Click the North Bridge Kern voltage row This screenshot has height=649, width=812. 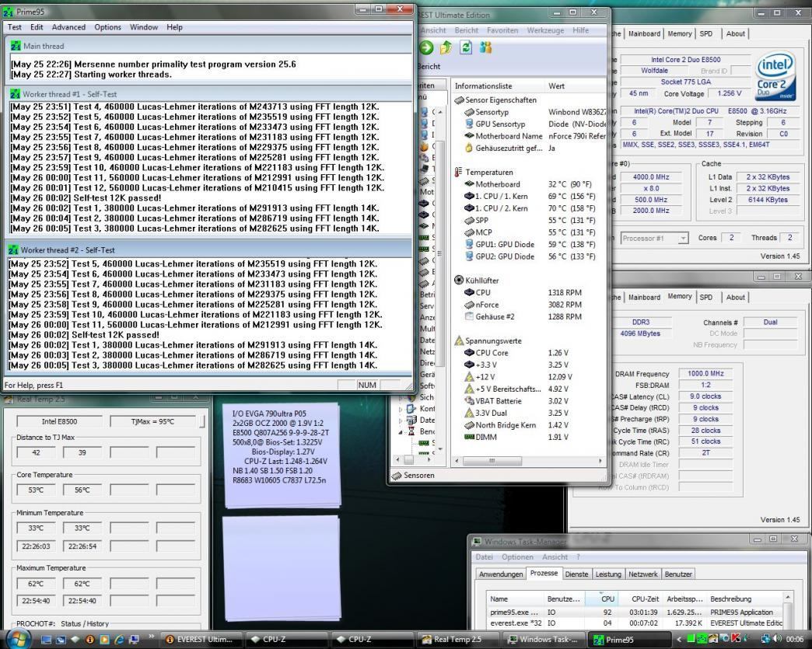(x=528, y=425)
